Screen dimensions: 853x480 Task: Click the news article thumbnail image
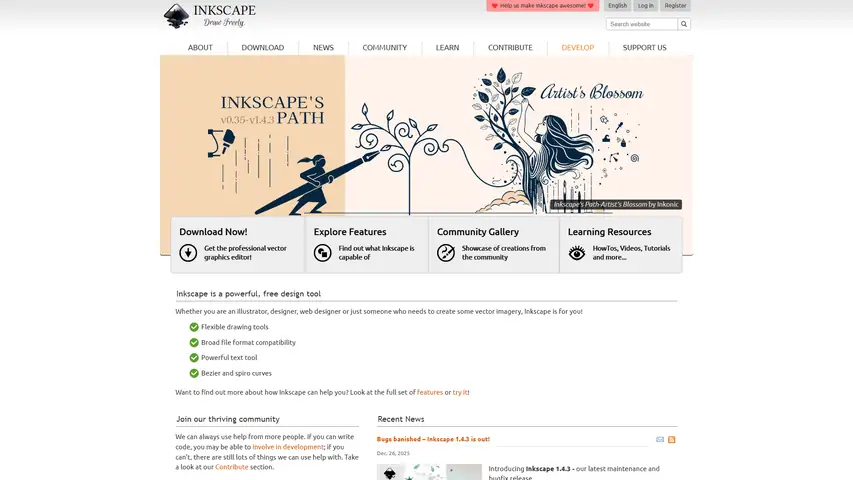point(429,472)
